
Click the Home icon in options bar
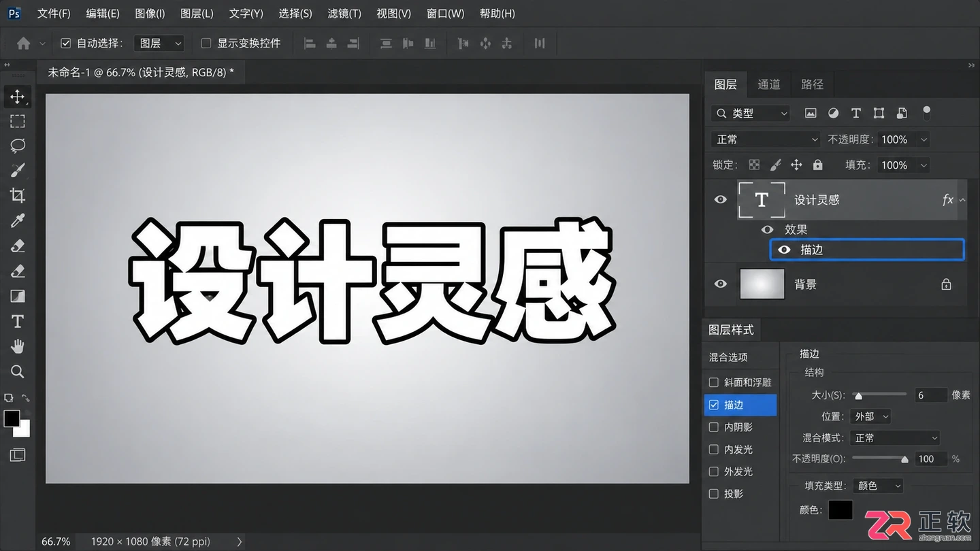[24, 44]
